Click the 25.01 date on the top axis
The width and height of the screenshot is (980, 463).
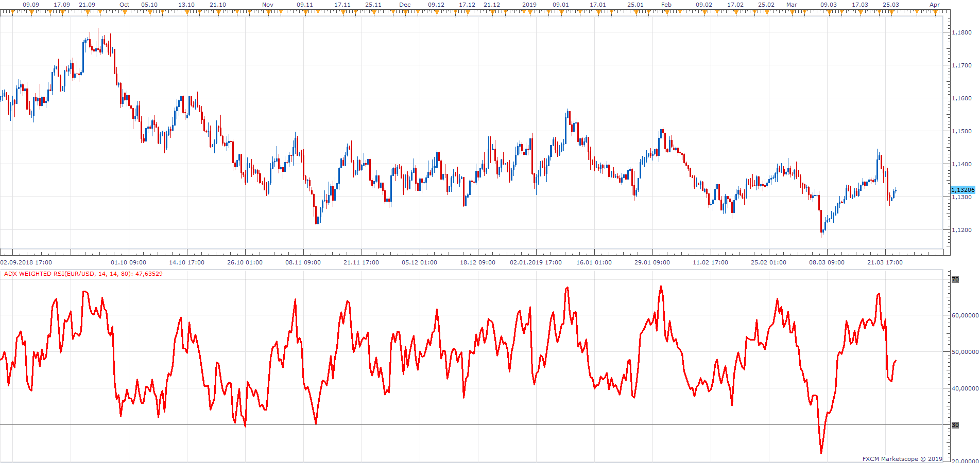[x=635, y=5]
